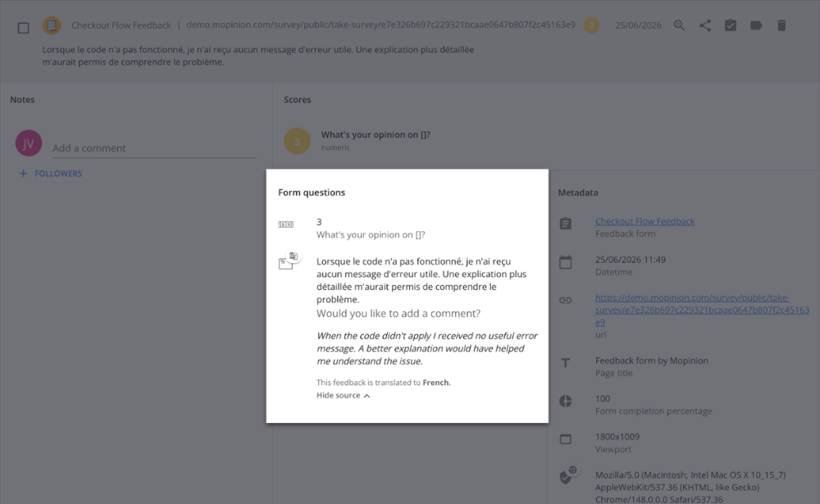
Task: Click the Notes section heading
Action: [x=22, y=99]
